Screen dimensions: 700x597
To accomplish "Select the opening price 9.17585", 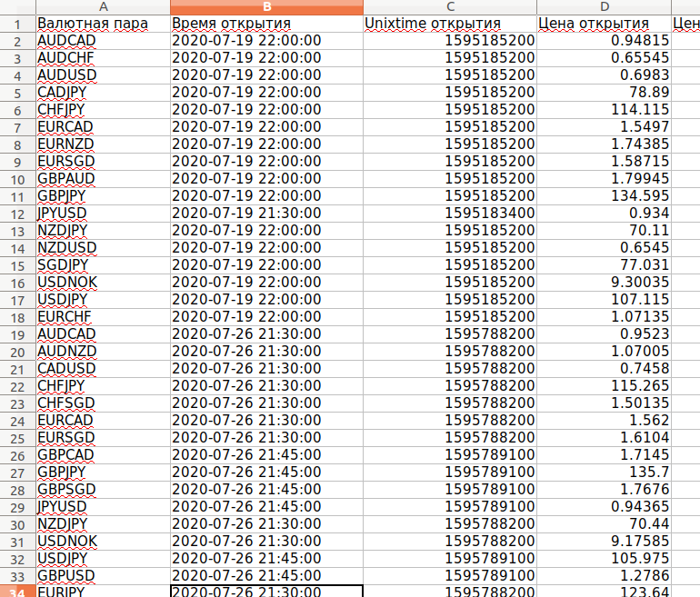I will click(x=604, y=542).
